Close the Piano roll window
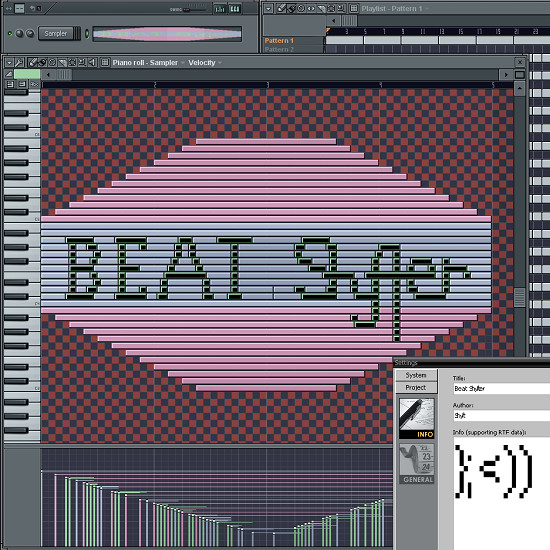 pos(520,62)
